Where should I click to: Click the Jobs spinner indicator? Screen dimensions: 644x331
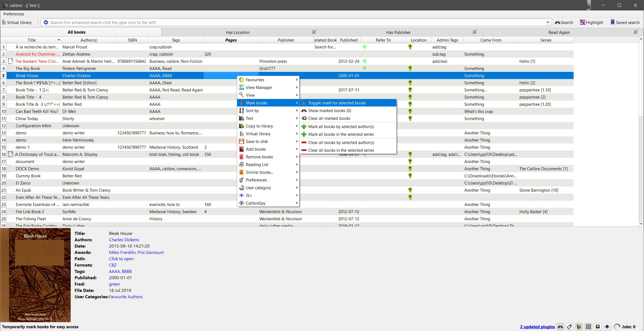pos(617,327)
